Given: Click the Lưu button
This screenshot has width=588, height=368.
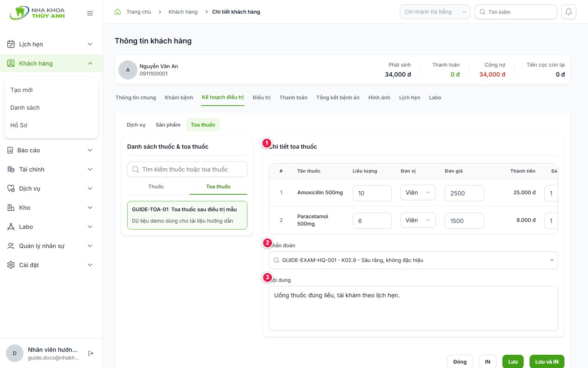Looking at the screenshot, I should click(x=513, y=362).
